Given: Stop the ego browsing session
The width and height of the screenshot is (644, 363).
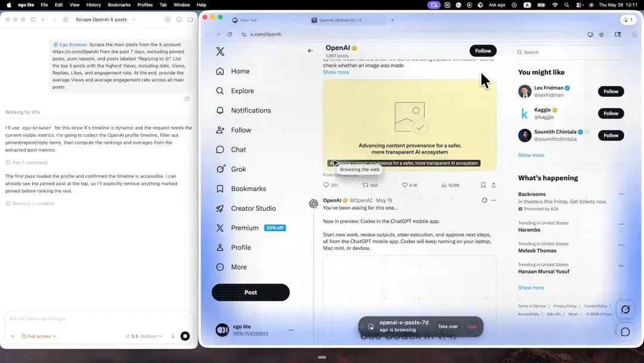Looking at the screenshot, I should point(472,327).
